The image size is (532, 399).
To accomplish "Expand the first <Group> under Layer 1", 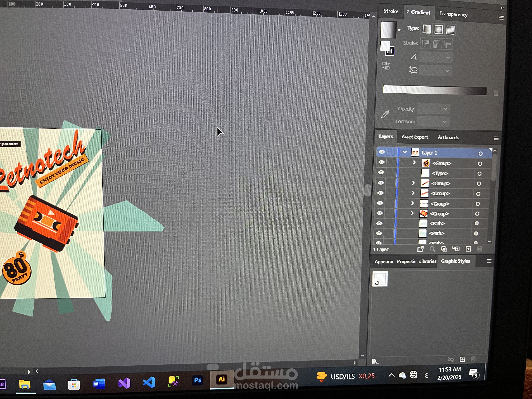I will 414,163.
